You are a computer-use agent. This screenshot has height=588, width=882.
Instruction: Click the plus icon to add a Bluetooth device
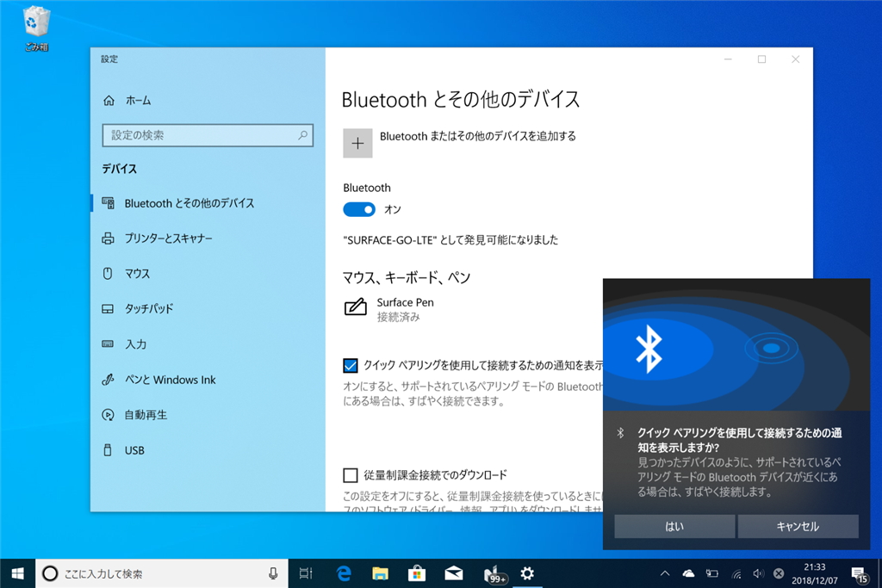click(357, 142)
